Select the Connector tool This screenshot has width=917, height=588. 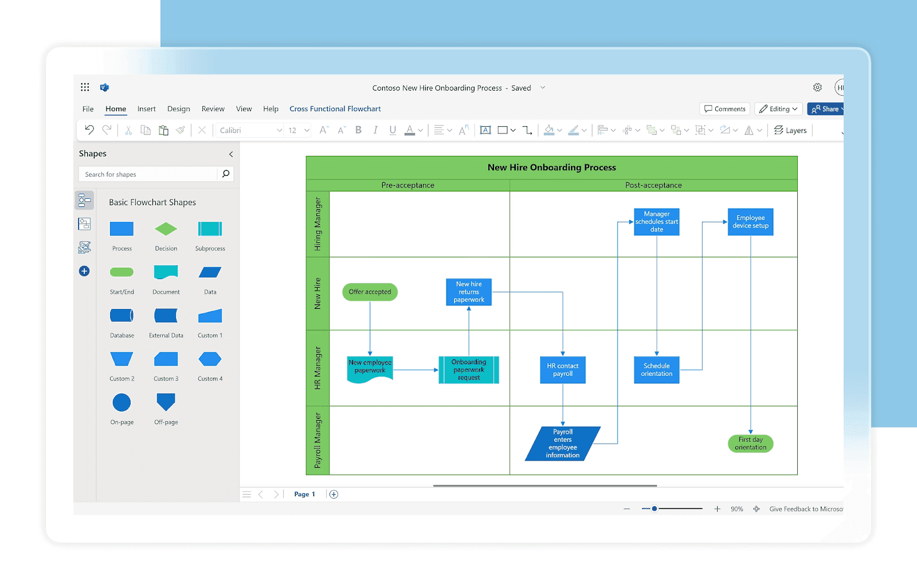coord(527,130)
